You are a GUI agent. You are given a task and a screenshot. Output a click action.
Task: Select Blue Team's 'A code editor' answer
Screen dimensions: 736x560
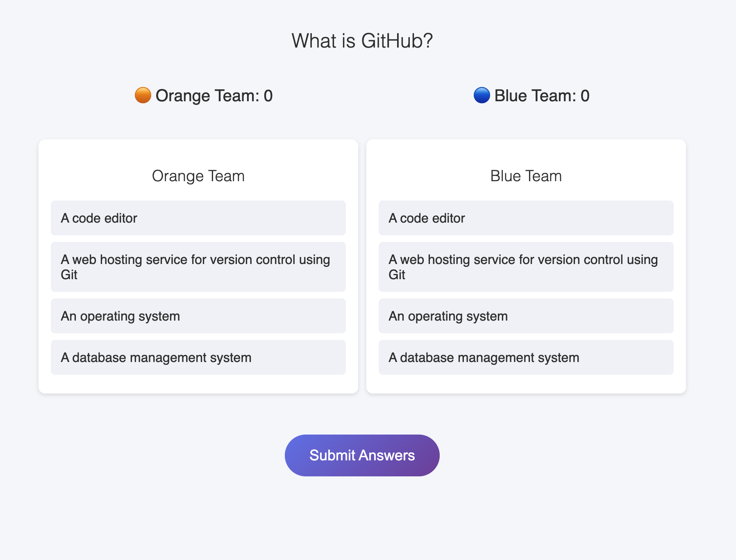click(526, 218)
